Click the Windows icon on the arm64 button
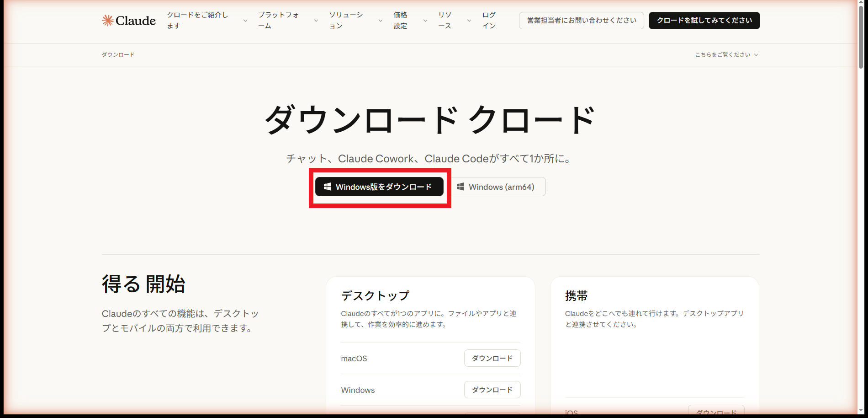This screenshot has width=868, height=418. (x=460, y=186)
